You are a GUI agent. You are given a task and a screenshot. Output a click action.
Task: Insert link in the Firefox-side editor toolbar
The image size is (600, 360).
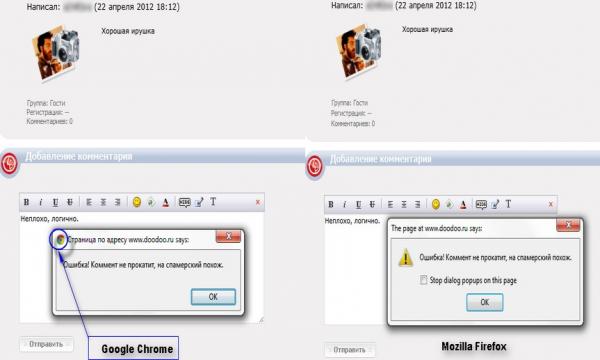click(449, 204)
